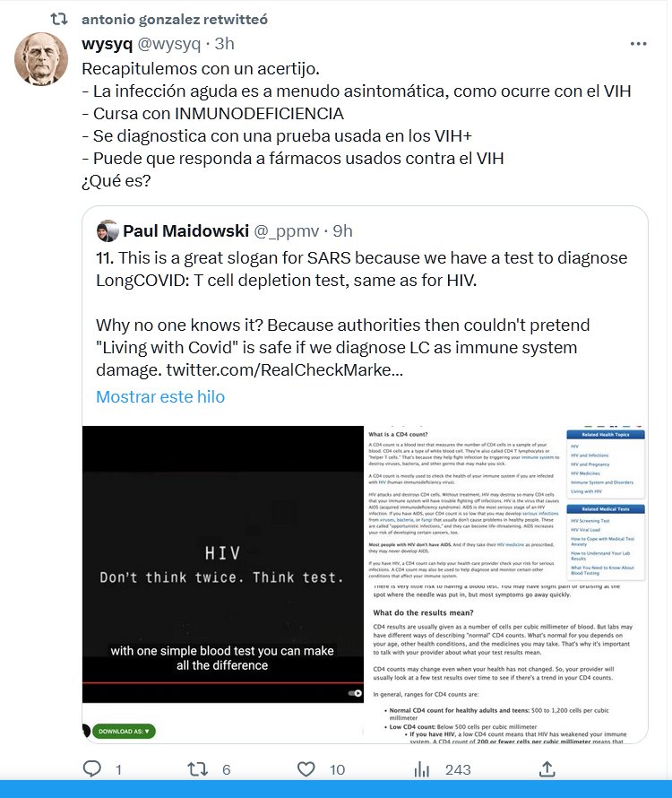
Task: Open the share tweet icon
Action: coord(547,768)
